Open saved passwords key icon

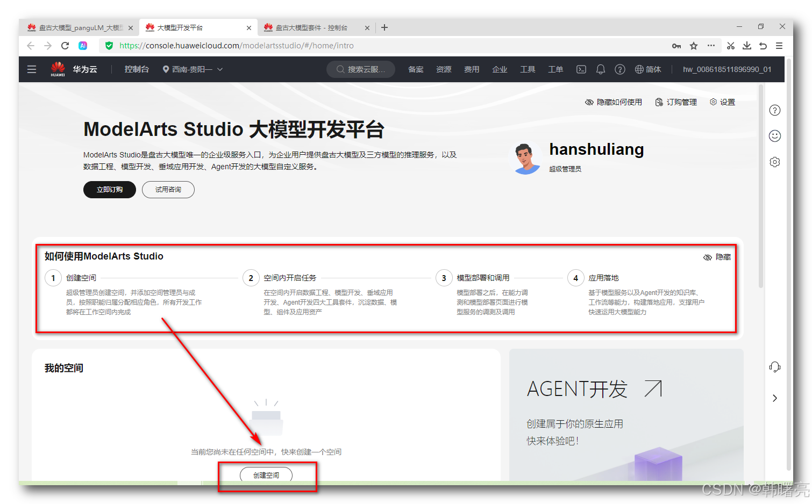click(x=676, y=46)
